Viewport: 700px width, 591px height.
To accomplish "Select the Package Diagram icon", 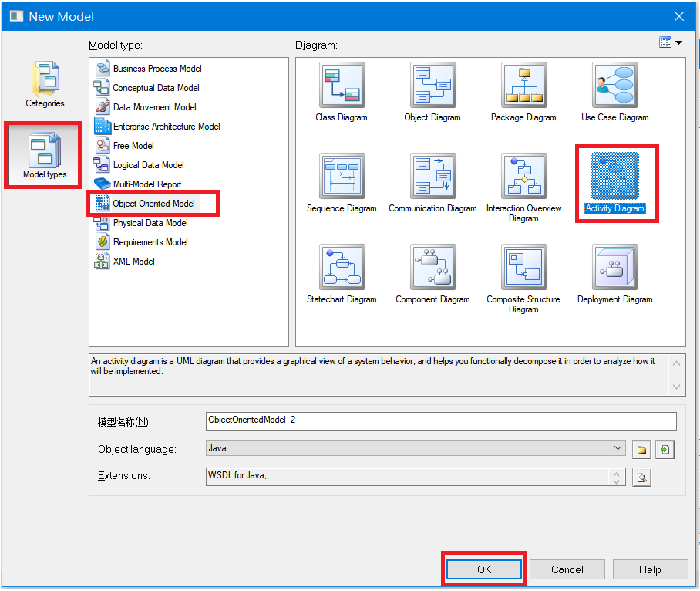I will pos(523,85).
